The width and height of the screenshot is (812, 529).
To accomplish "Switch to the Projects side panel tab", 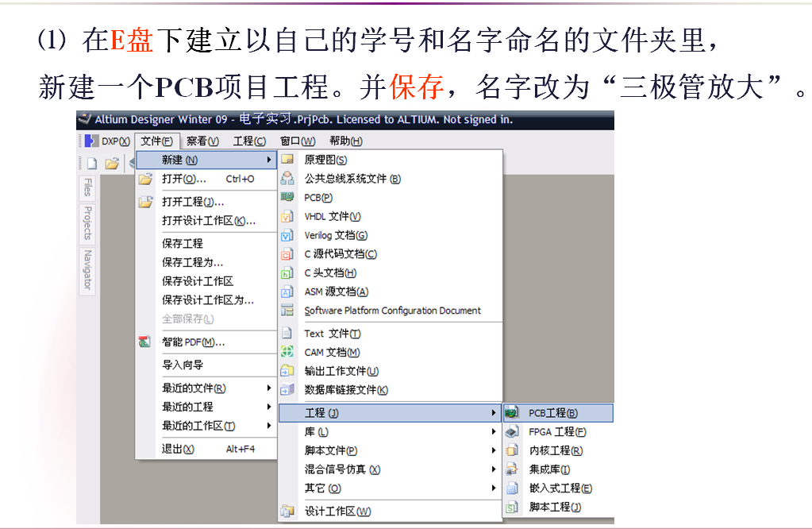I will (x=87, y=223).
